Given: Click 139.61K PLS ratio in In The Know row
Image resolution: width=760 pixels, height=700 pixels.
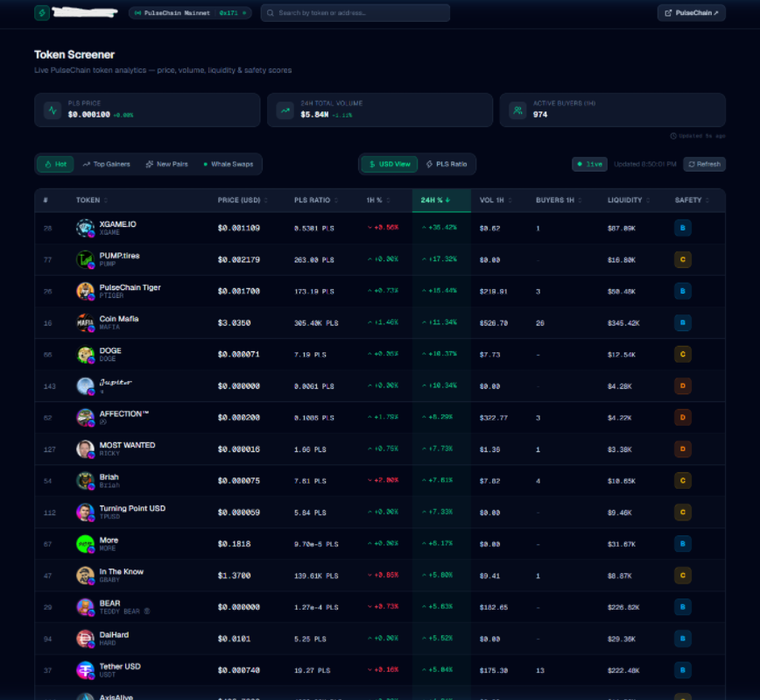Looking at the screenshot, I should coord(316,576).
